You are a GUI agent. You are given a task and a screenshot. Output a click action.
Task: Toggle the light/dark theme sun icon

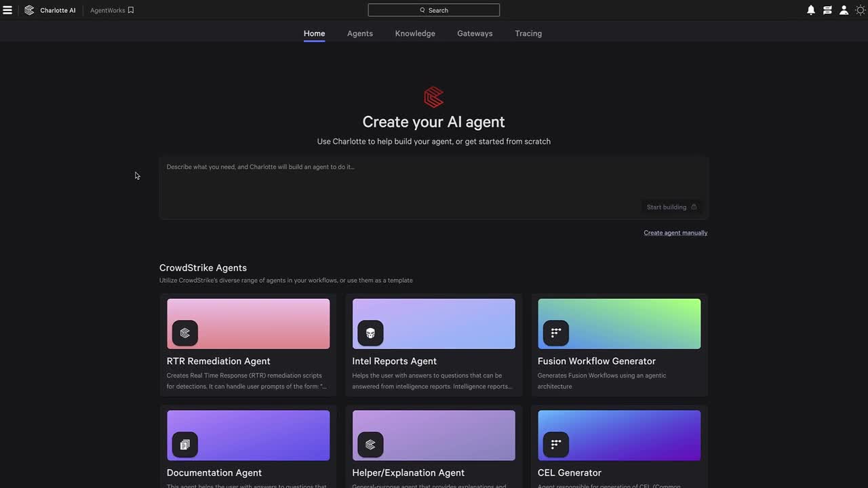(860, 10)
